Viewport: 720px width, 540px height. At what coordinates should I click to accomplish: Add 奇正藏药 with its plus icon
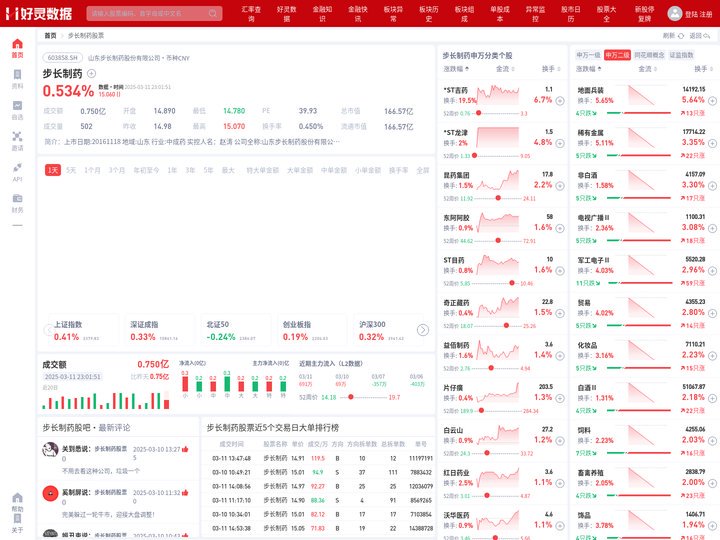tap(560, 313)
